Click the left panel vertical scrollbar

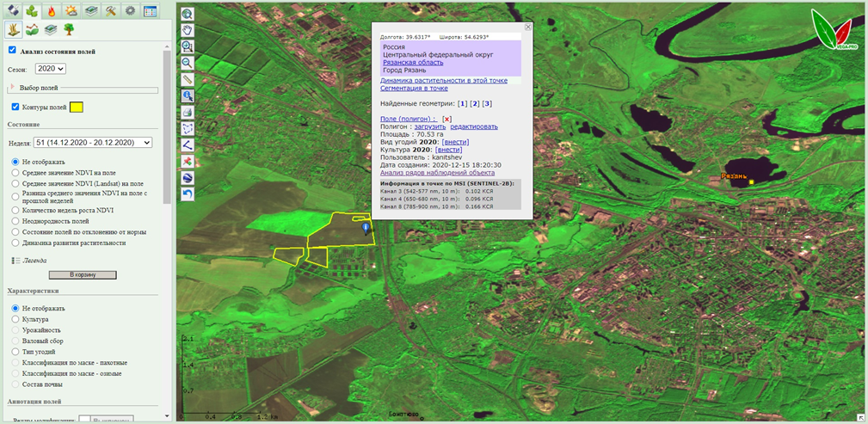(167, 128)
